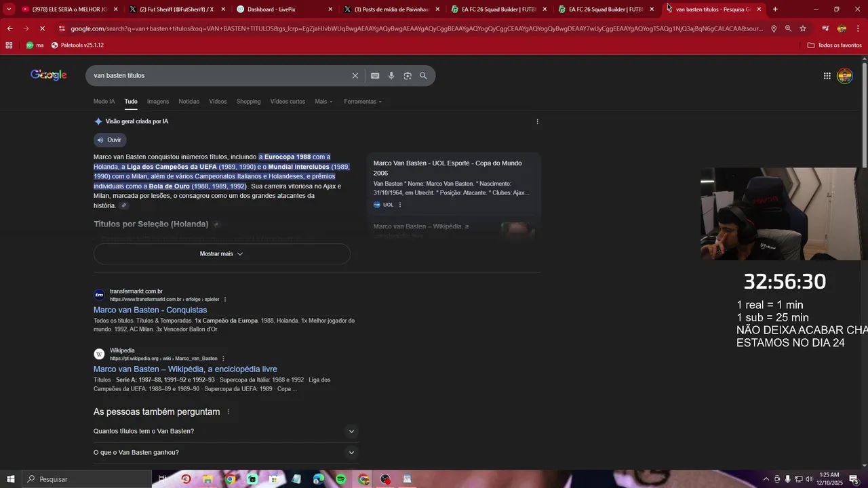868x488 pixels.
Task: Open the media control icon in the toolbar
Action: coord(825,28)
